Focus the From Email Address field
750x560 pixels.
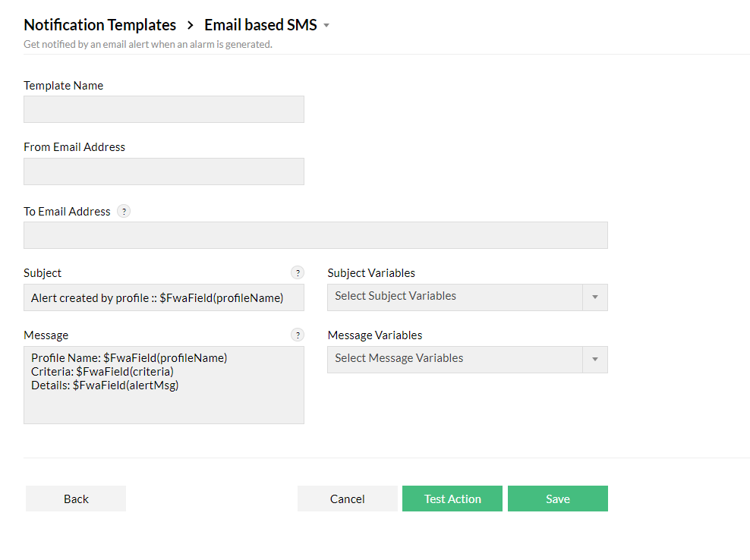coord(164,171)
